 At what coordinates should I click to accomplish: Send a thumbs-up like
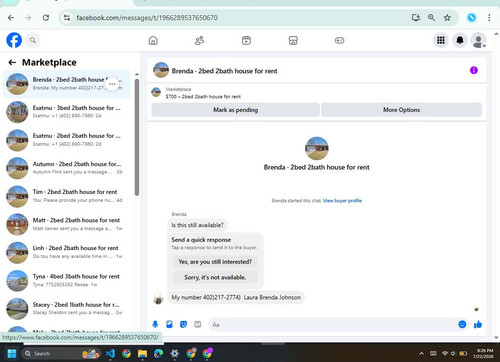tap(478, 324)
